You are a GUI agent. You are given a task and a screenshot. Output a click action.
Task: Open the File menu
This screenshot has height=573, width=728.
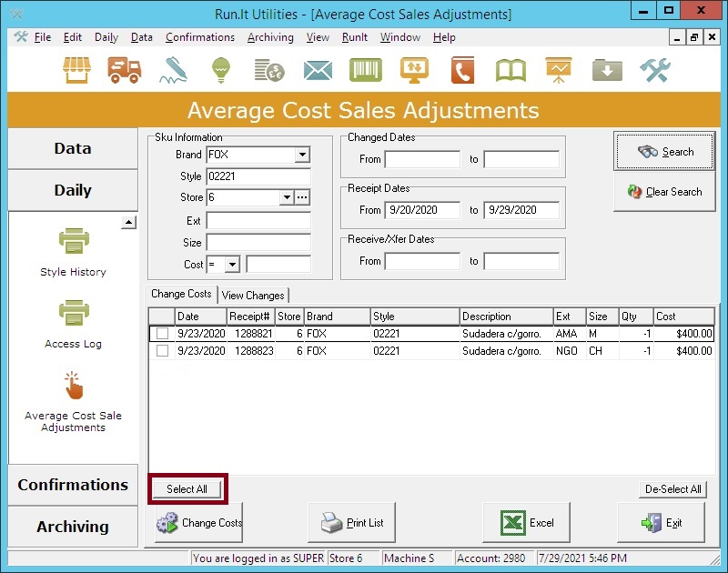click(43, 37)
